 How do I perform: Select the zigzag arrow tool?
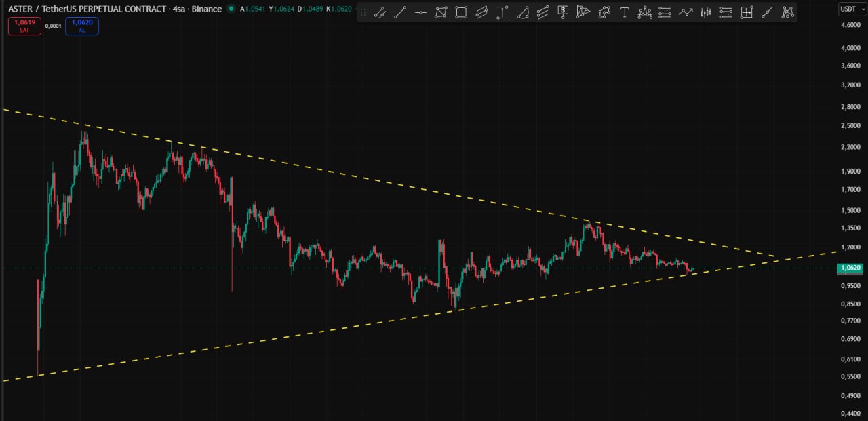pos(686,12)
